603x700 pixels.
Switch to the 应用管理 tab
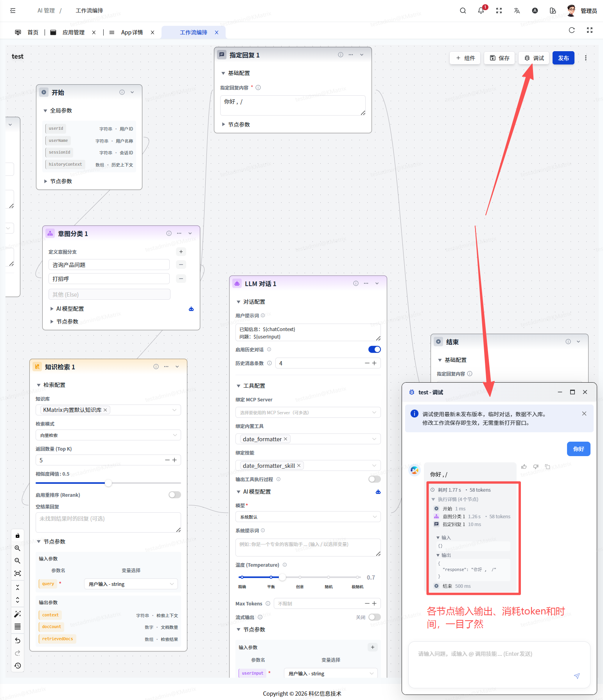(73, 32)
